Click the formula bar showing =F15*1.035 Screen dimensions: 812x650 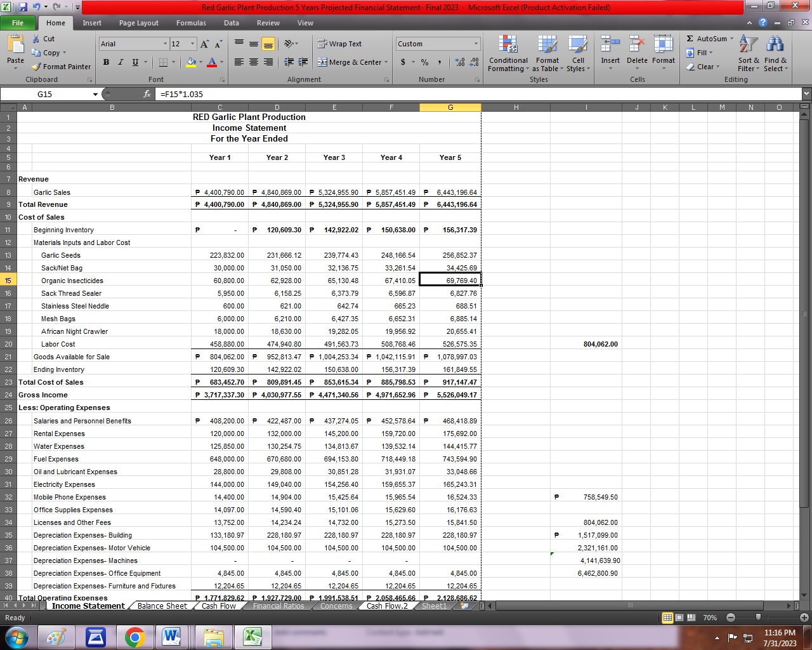478,94
